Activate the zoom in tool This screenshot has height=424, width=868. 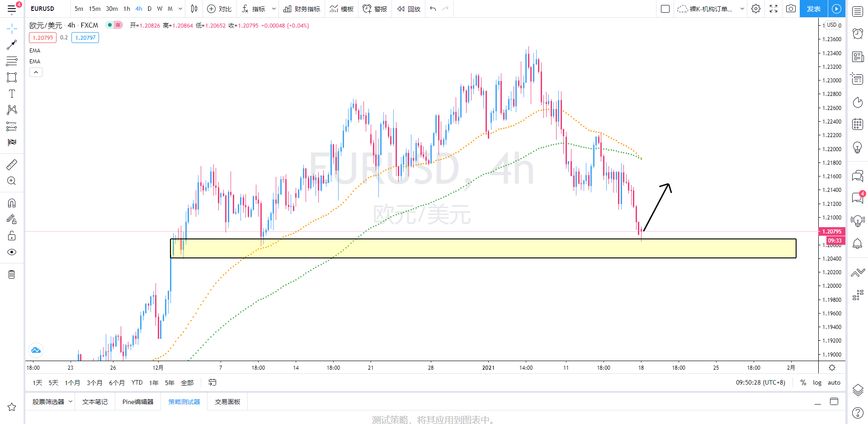click(x=12, y=181)
